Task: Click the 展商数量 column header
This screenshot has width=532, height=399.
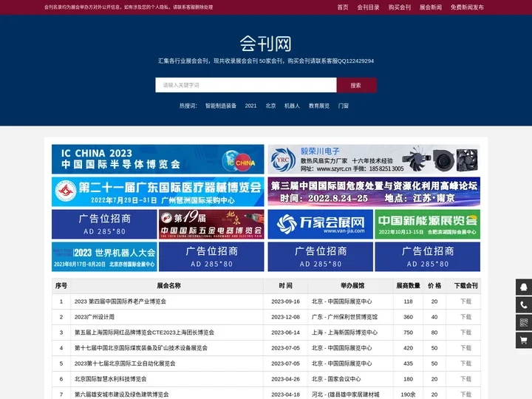Action: pyautogui.click(x=408, y=286)
